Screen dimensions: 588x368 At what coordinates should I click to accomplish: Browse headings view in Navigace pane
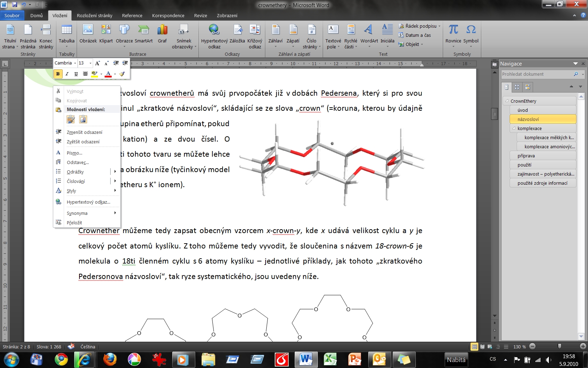click(506, 87)
